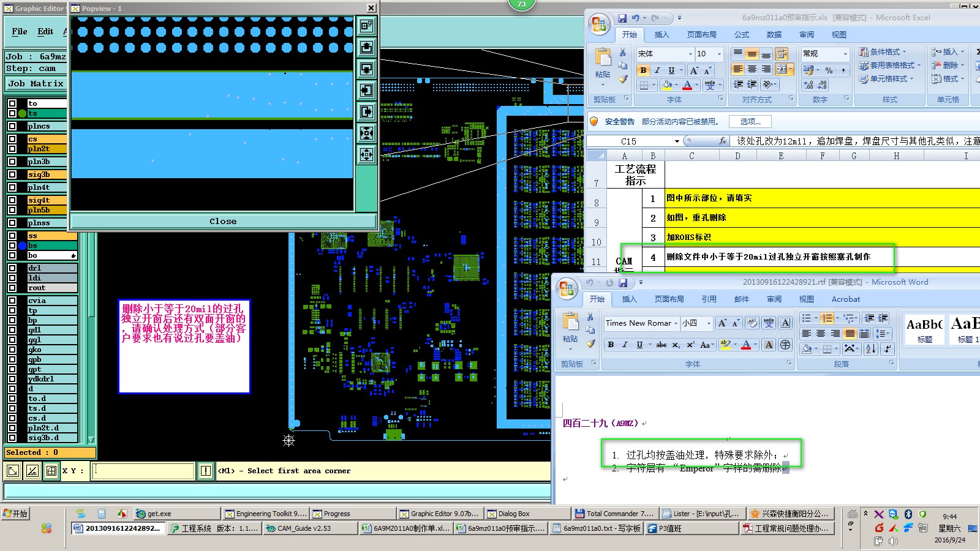Toggle checkbox for layer 'plnss'
Image resolution: width=980 pixels, height=551 pixels.
(12, 223)
